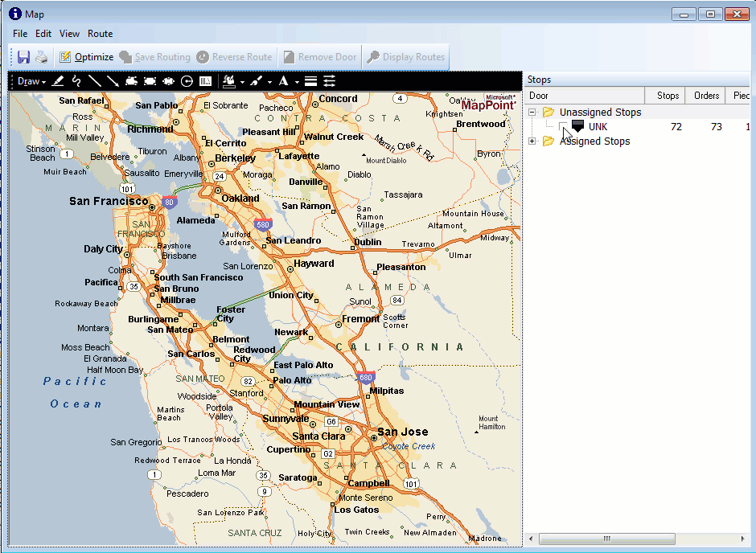This screenshot has width=756, height=553.
Task: Collapse the Unassigned Stops folder
Action: 532,113
